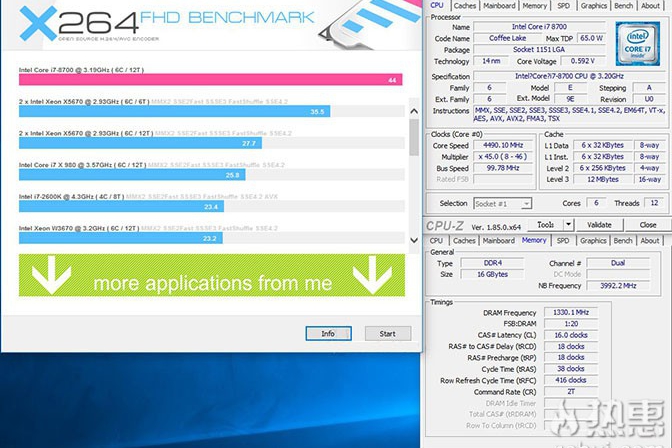Click the memory Type value DDR4

[x=492, y=263]
